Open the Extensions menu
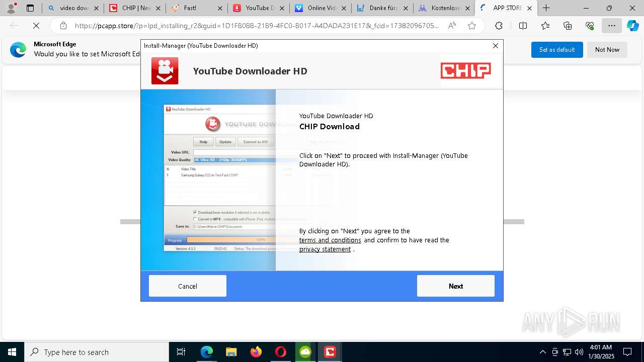The width and height of the screenshot is (644, 362). [x=499, y=26]
